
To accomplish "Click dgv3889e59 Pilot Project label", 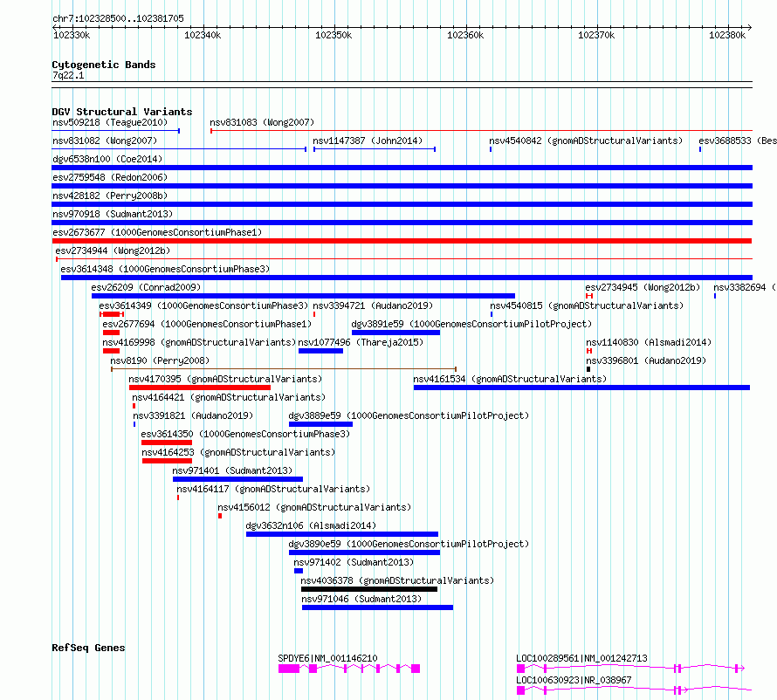I will [409, 415].
